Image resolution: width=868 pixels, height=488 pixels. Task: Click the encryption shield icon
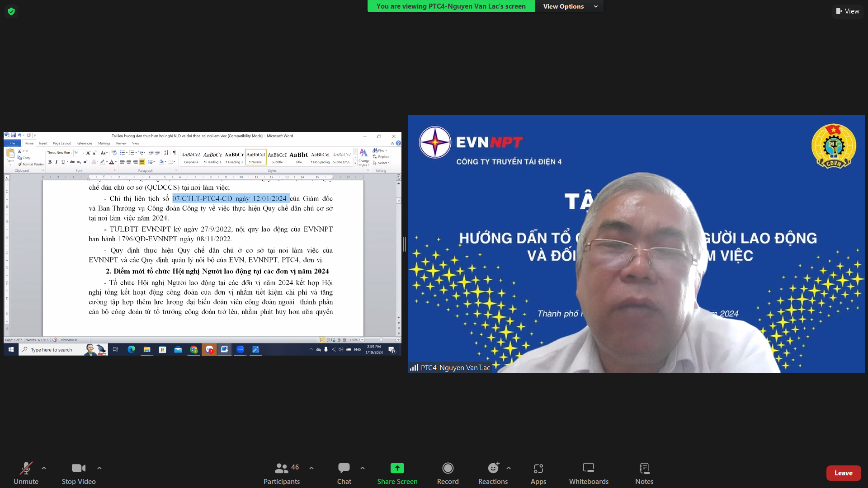(11, 11)
